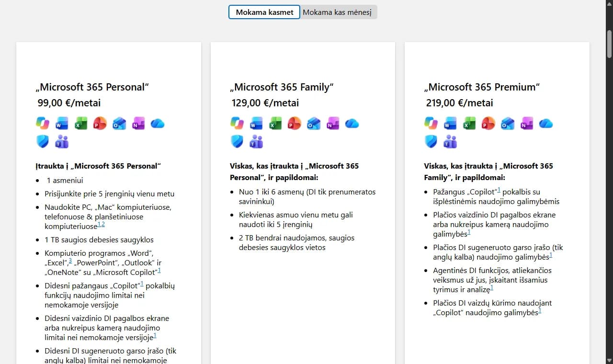Click the Word icon in the Personal plan
The width and height of the screenshot is (613, 364).
click(x=62, y=124)
